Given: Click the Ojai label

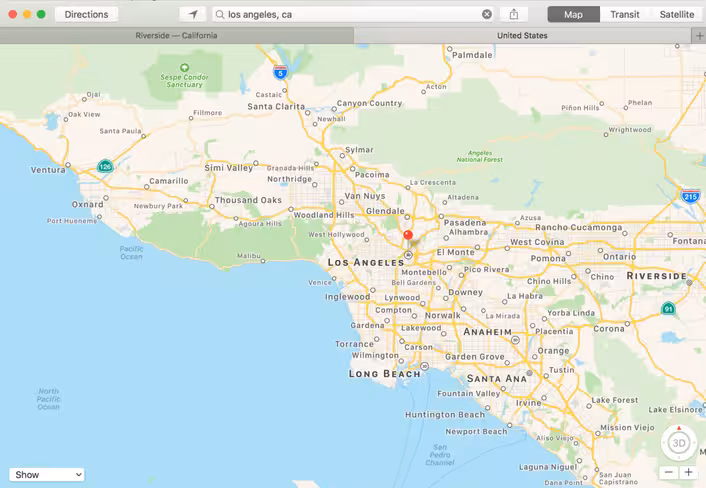Looking at the screenshot, I should click(x=93, y=95).
